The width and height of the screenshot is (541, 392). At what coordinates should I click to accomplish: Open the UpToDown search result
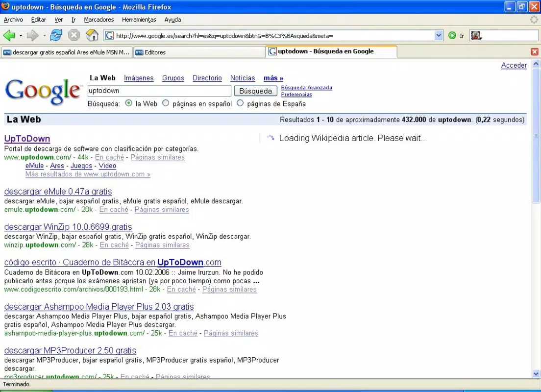tap(27, 138)
